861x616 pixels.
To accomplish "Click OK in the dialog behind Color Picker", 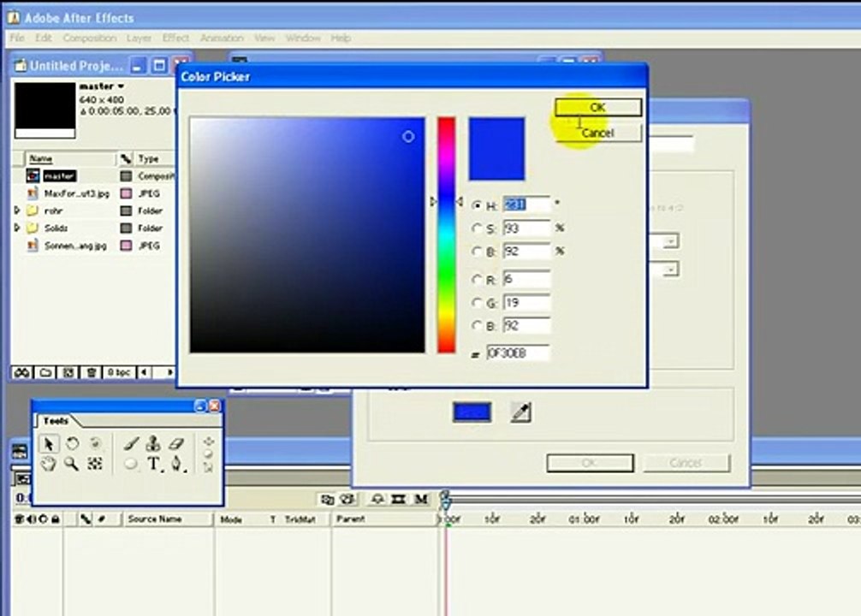I will click(590, 463).
